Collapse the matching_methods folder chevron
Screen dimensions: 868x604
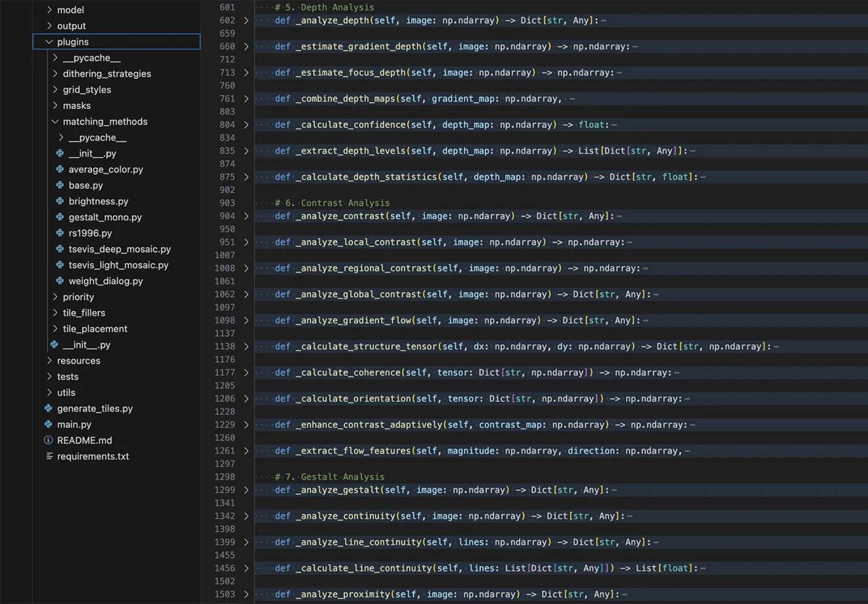click(55, 122)
